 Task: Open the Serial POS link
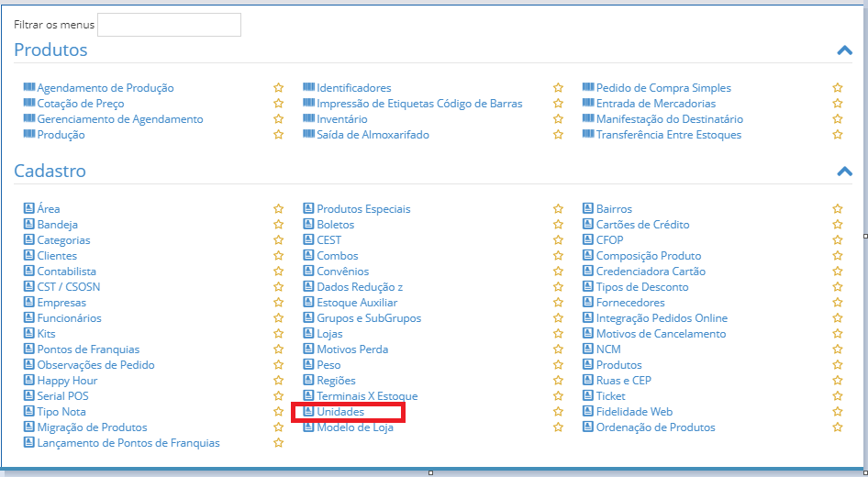click(x=62, y=396)
